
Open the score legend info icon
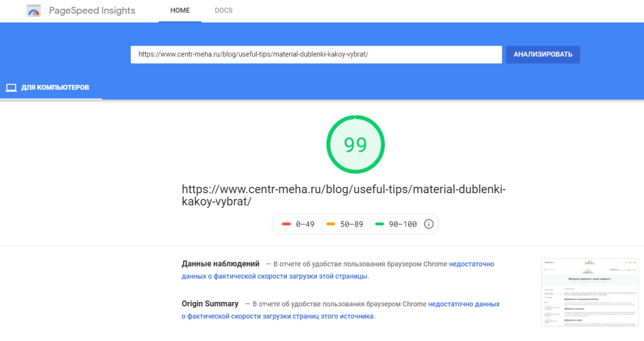[428, 224]
